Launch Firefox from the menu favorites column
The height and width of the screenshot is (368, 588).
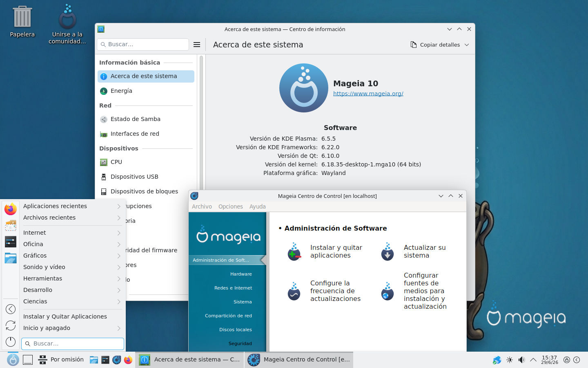[x=11, y=209]
